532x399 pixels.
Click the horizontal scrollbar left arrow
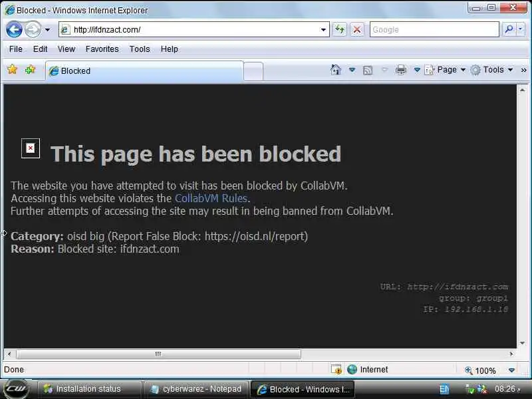(9, 354)
